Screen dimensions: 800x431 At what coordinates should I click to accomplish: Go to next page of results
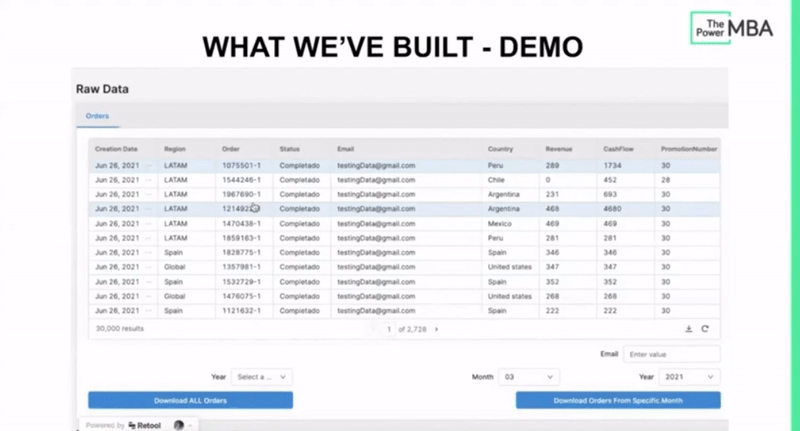click(436, 329)
